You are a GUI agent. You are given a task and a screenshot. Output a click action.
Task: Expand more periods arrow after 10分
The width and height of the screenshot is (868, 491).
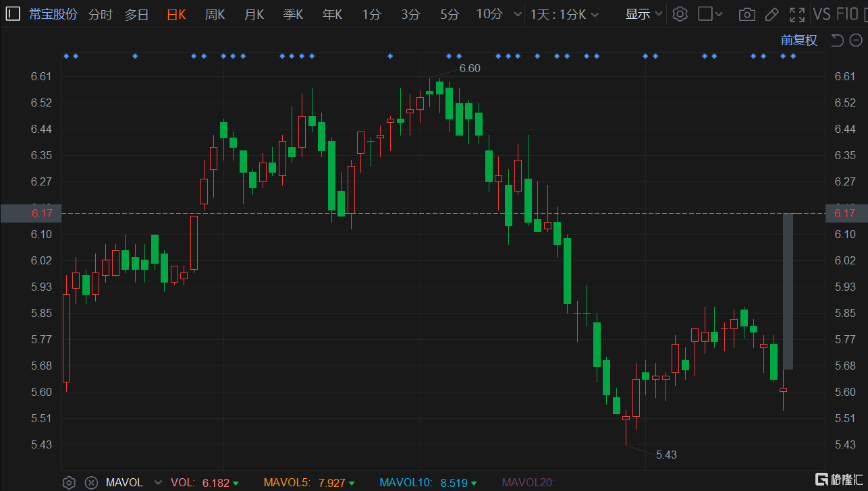(518, 14)
